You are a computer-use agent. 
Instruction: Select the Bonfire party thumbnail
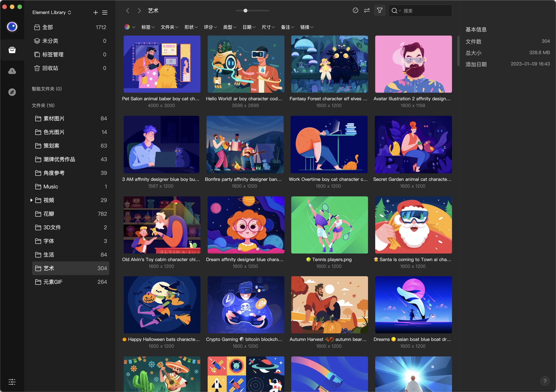coord(245,144)
